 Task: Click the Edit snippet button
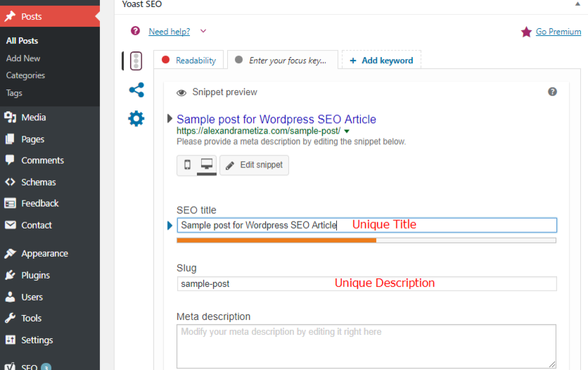[x=254, y=165]
